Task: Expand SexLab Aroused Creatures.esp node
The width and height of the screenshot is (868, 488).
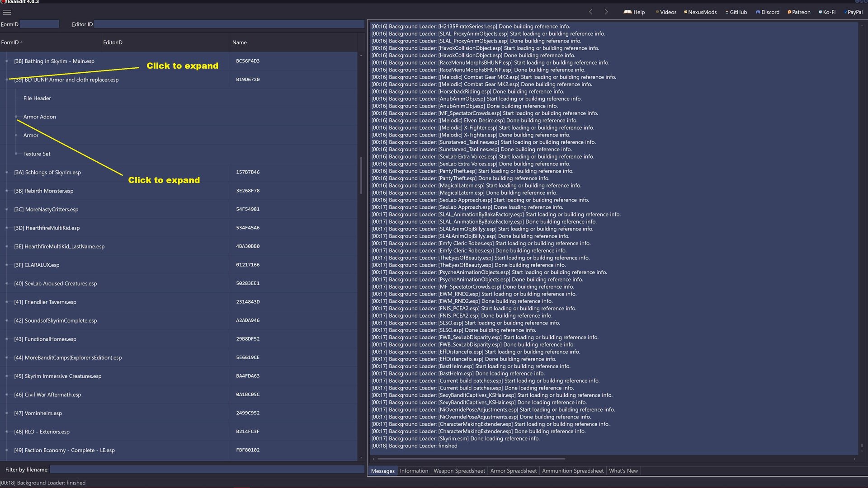Action: (x=7, y=283)
